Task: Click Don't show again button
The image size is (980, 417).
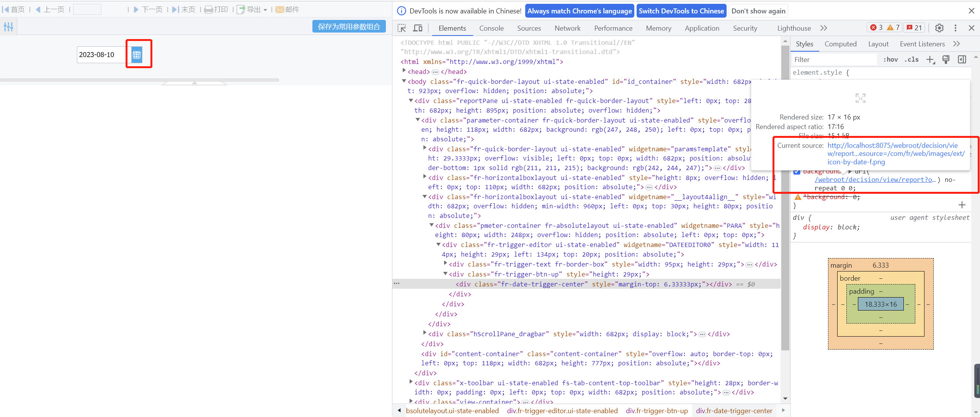Action: click(758, 11)
